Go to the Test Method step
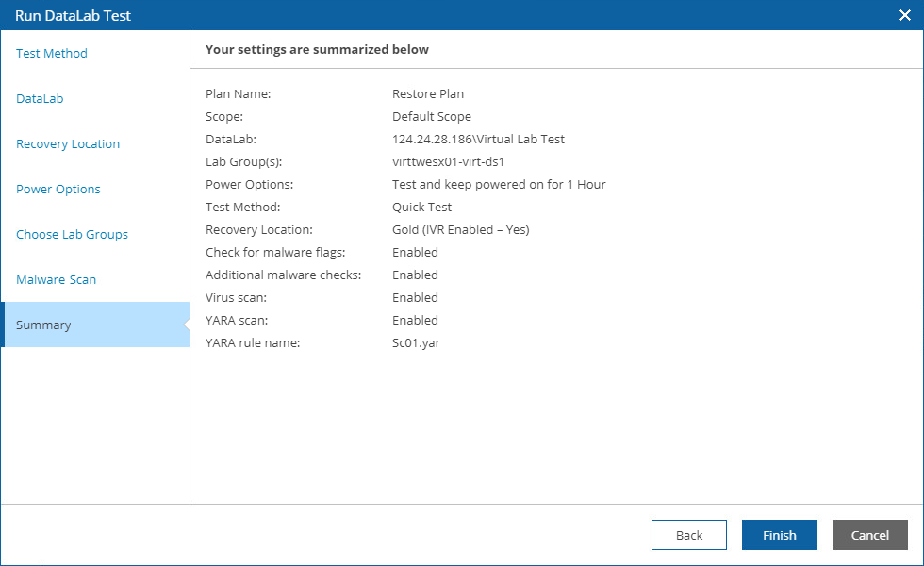Image resolution: width=924 pixels, height=566 pixels. (52, 54)
